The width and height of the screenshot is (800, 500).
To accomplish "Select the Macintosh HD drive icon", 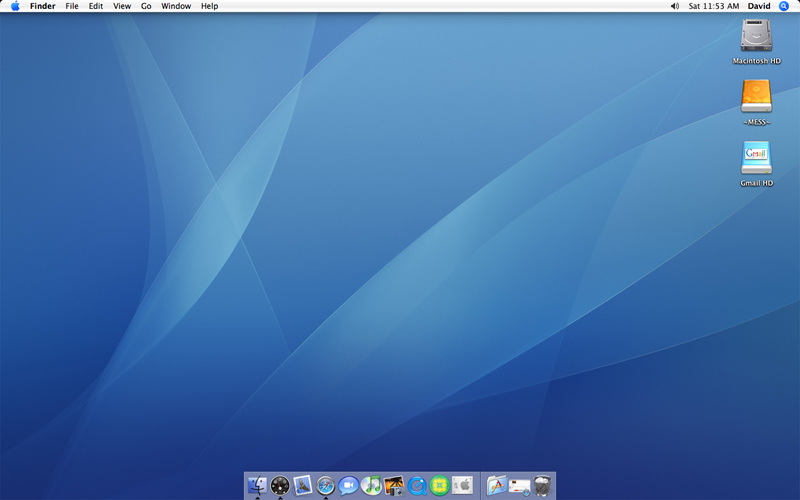I will [756, 37].
